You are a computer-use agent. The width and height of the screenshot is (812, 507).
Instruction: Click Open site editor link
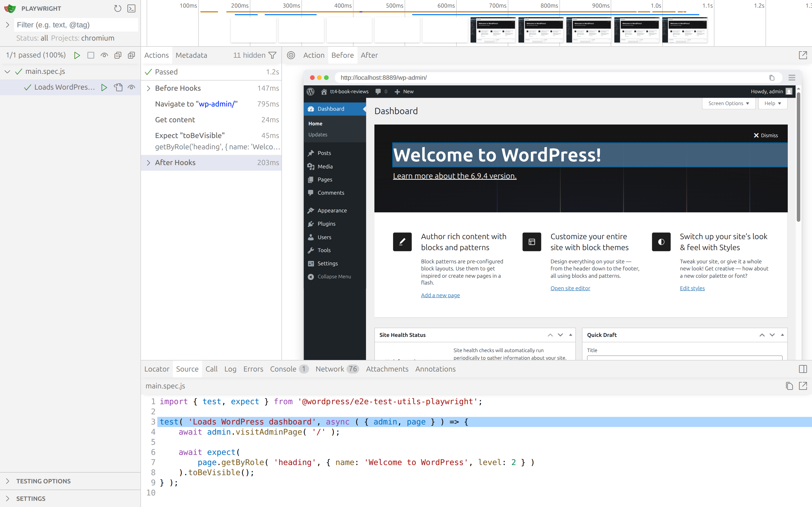570,288
